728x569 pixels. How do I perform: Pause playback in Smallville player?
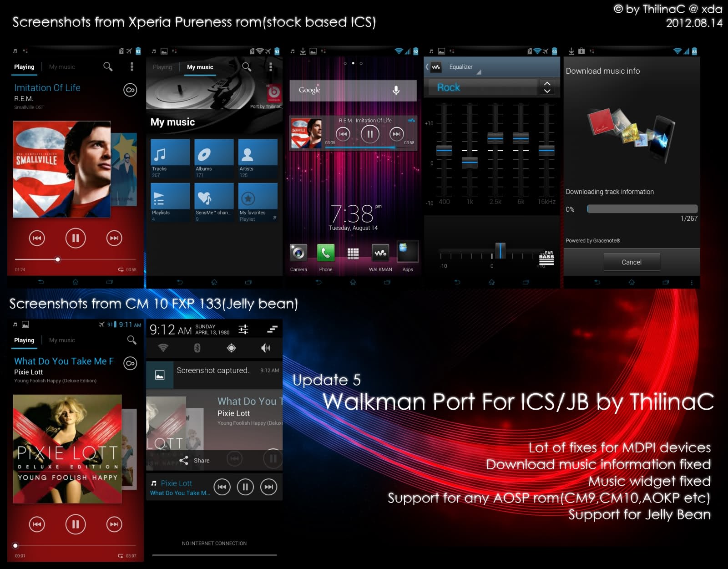click(x=76, y=238)
